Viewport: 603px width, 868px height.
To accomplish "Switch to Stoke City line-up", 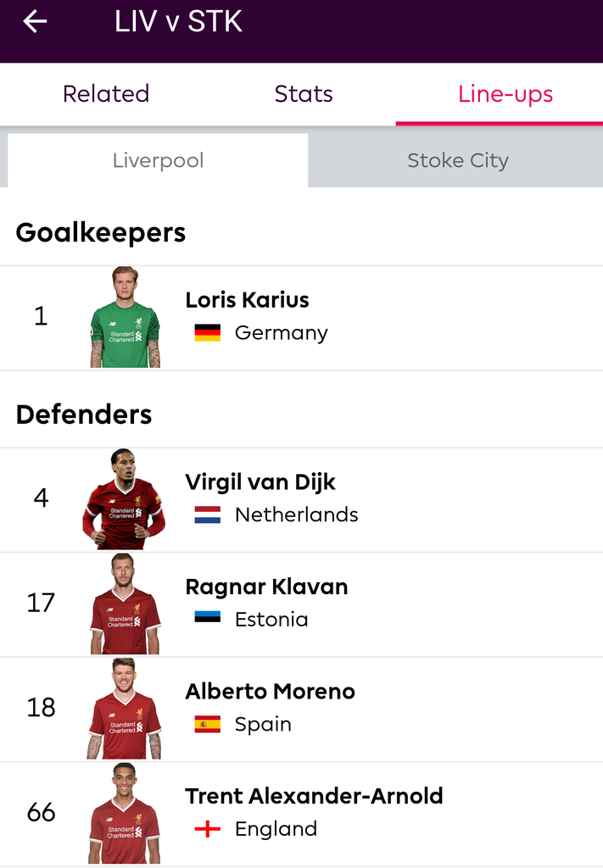I will coord(457,160).
